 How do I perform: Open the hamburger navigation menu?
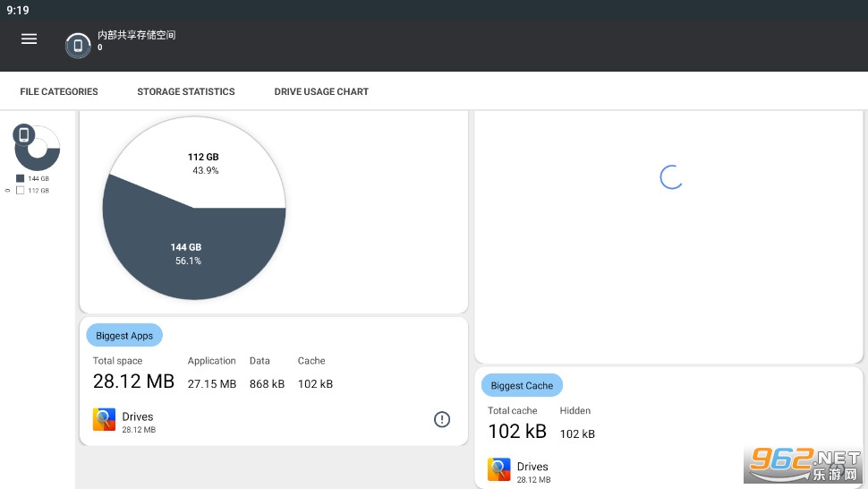(x=29, y=39)
